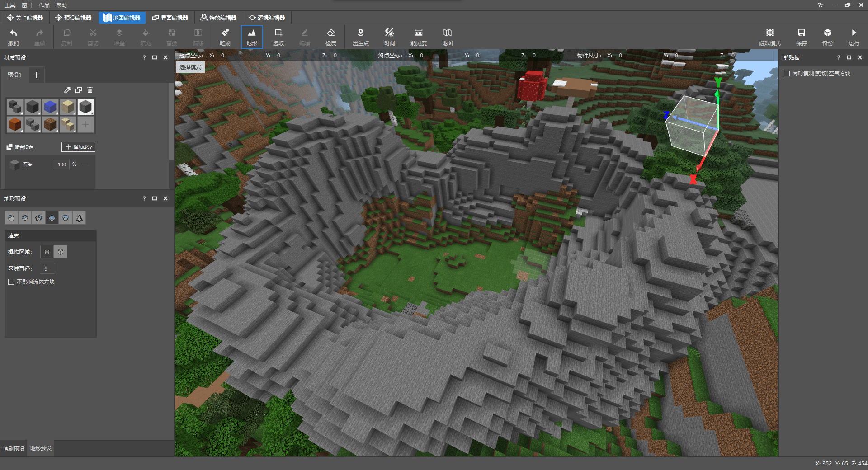This screenshot has height=470, width=868.
Task: Select the highlighted fill terrain preset icon
Action: coord(52,218)
